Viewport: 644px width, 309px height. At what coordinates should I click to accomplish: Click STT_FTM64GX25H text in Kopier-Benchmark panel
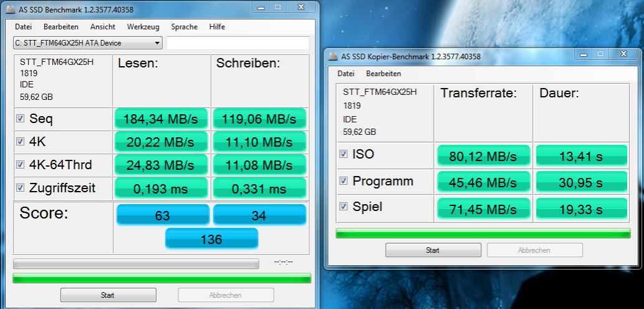[380, 92]
